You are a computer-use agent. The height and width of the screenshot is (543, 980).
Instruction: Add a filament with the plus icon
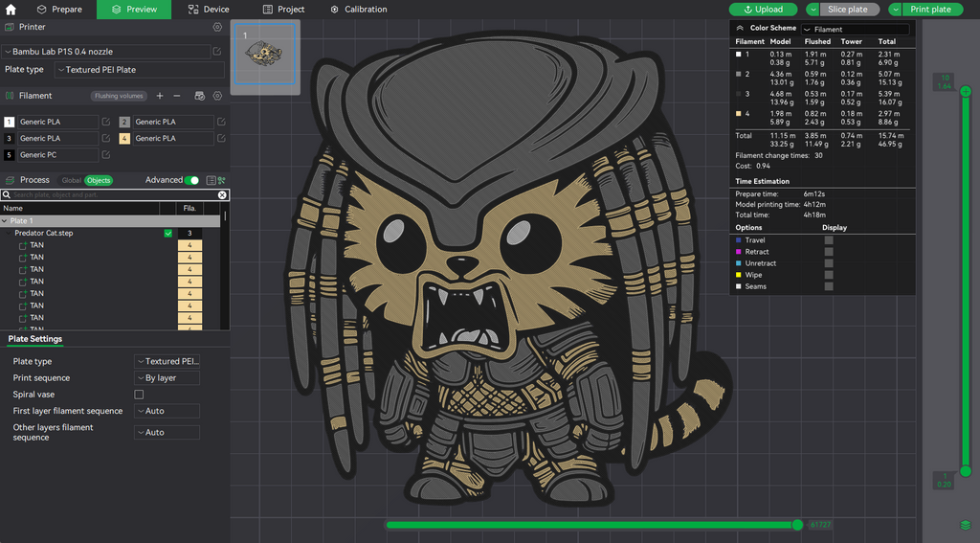tap(160, 96)
